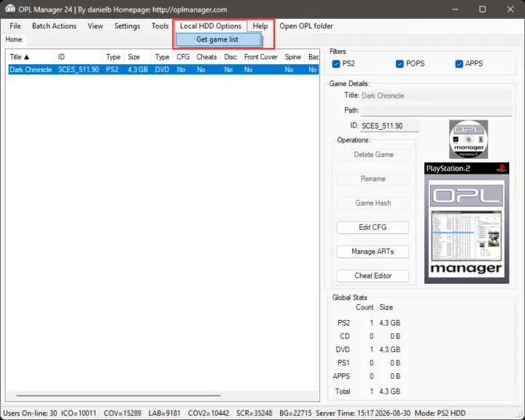Open the Local HDD Options menu
This screenshot has height=420, width=525.
[211, 26]
